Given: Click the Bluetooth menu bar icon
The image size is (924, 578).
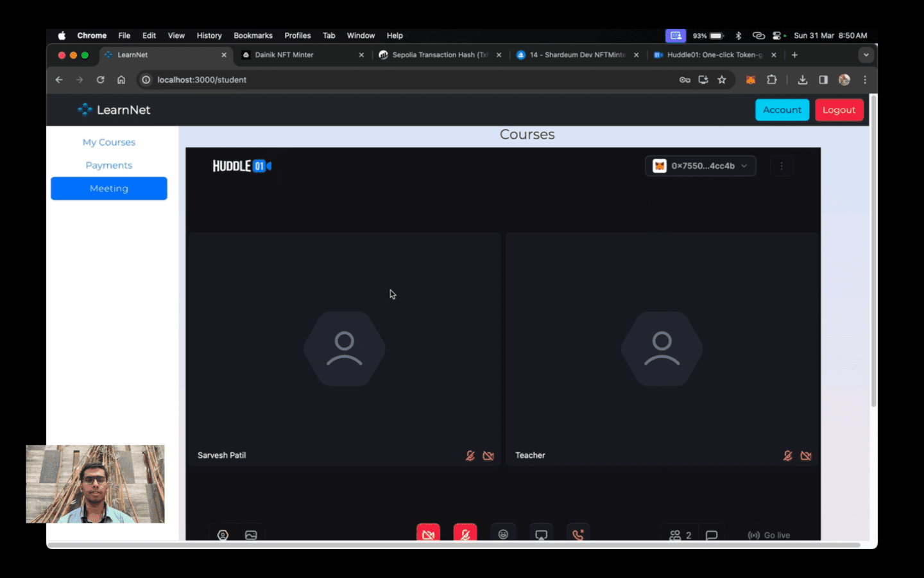Looking at the screenshot, I should click(739, 35).
